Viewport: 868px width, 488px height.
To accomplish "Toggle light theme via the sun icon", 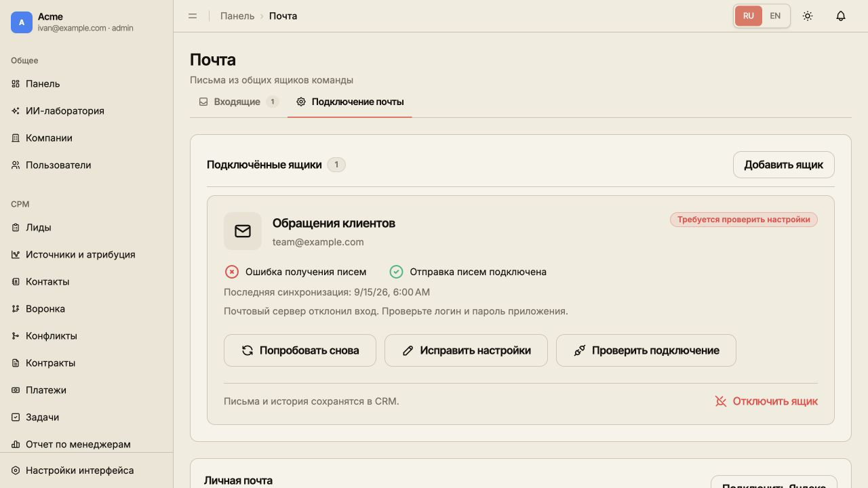I will point(808,16).
